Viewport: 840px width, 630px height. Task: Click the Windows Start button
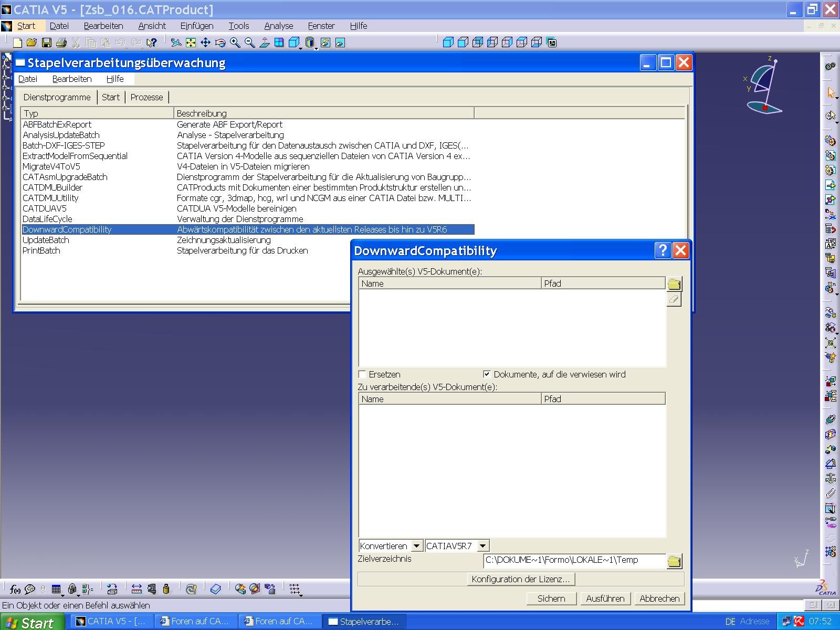[33, 622]
